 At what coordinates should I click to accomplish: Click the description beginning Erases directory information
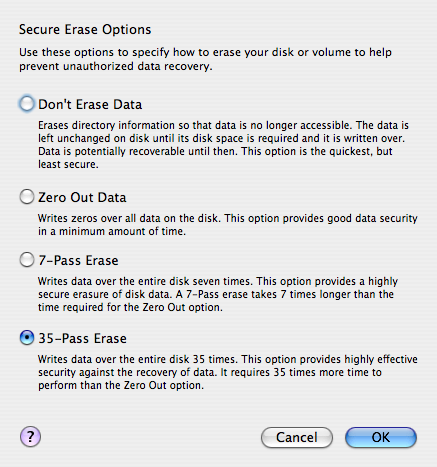(223, 145)
